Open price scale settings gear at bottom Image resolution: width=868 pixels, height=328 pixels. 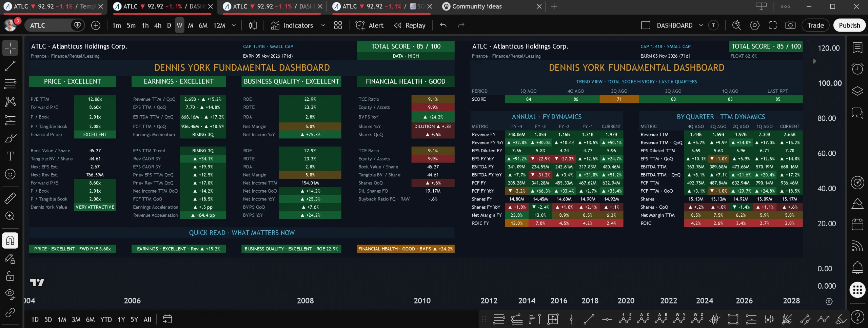tap(829, 301)
